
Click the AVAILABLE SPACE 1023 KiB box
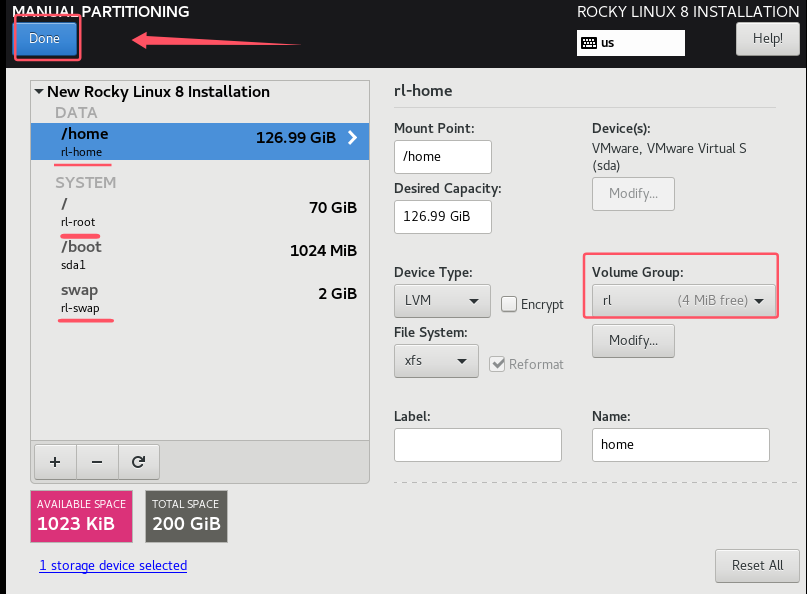[x=81, y=516]
